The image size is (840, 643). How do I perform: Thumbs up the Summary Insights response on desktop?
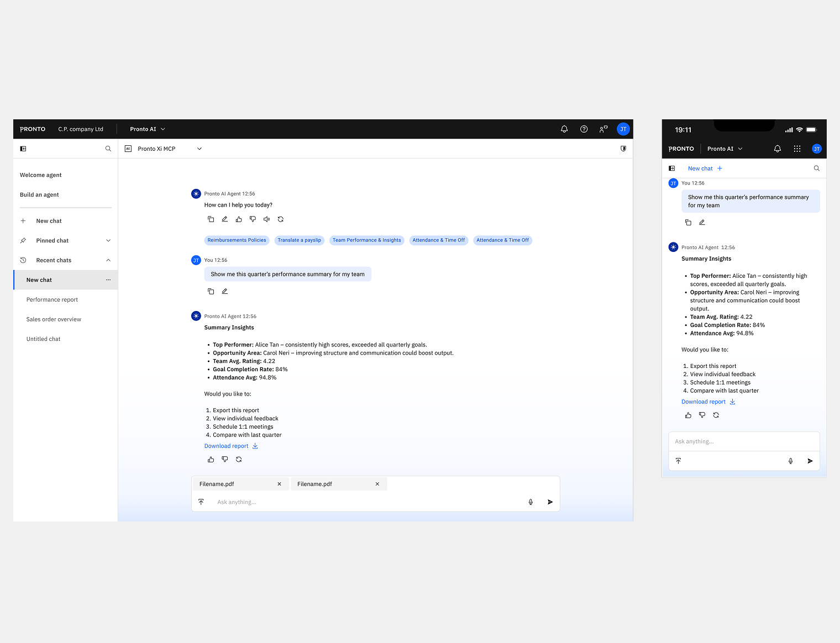click(x=211, y=460)
